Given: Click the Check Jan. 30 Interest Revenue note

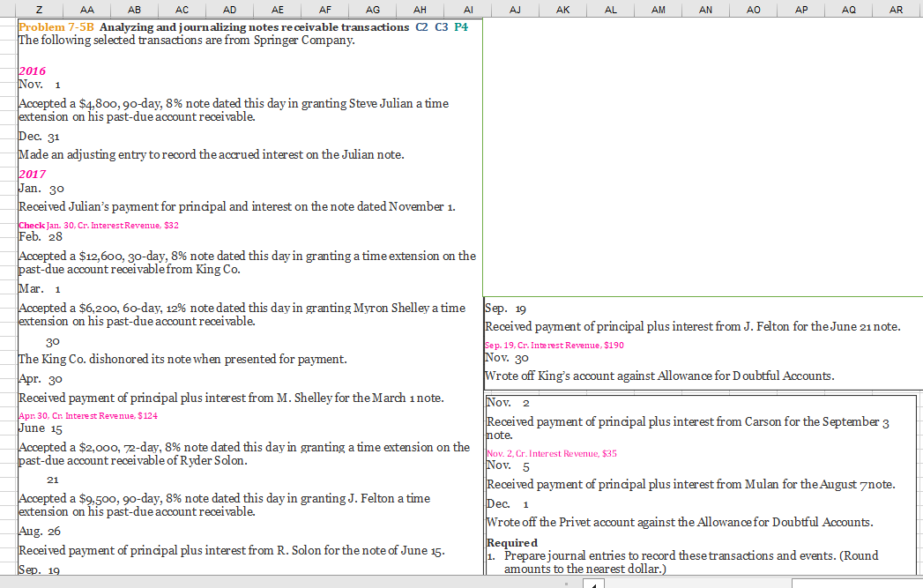Looking at the screenshot, I should point(97,225).
